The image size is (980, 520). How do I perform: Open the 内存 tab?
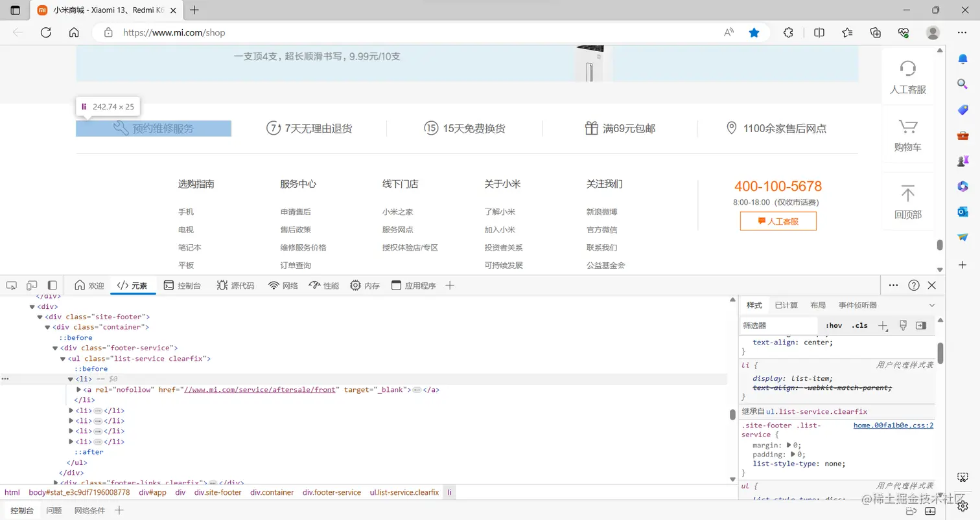(365, 286)
